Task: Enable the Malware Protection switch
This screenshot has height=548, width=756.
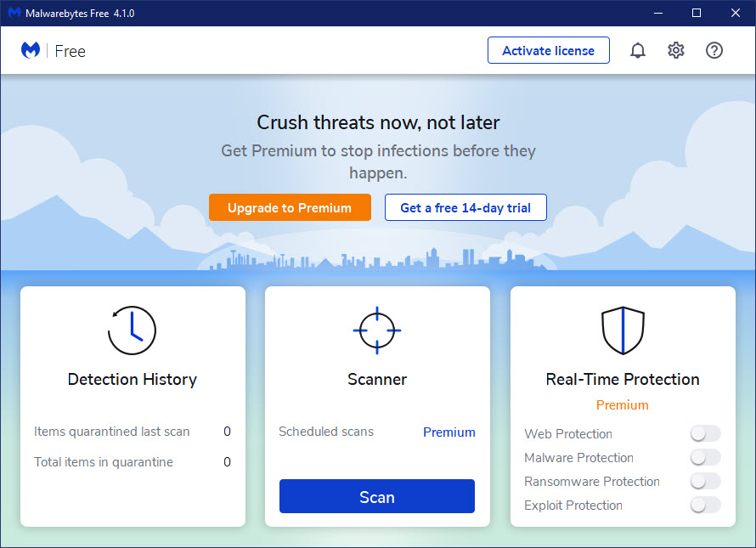Action: tap(705, 458)
